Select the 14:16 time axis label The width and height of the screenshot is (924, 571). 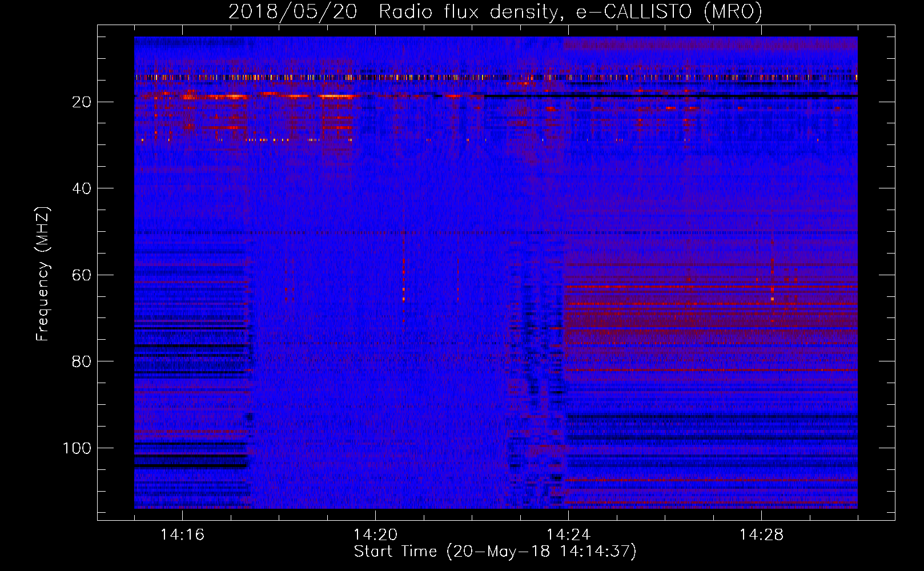coord(182,534)
